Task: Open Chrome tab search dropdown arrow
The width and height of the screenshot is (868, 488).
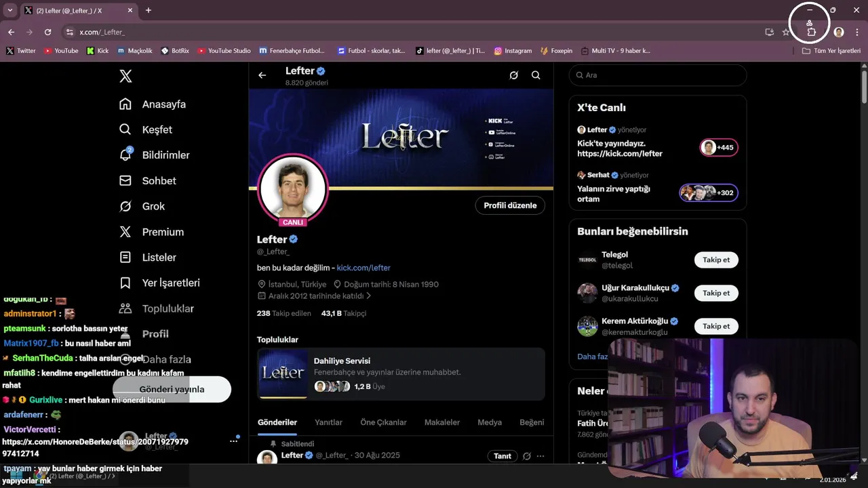Action: coord(10,10)
